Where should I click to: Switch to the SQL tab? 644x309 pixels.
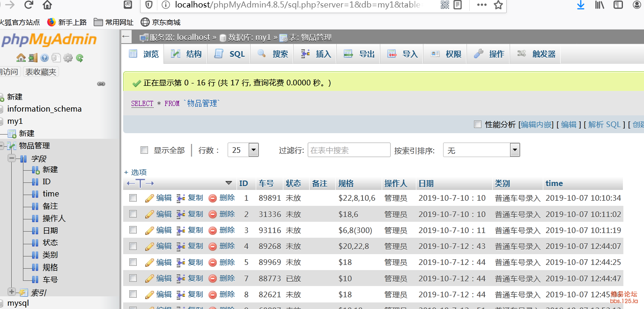[x=229, y=54]
